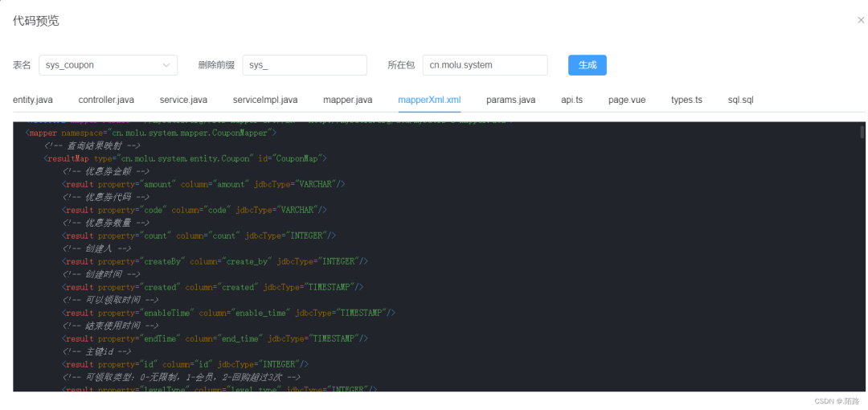Open the service.java tab
The width and height of the screenshot is (868, 410).
click(183, 100)
